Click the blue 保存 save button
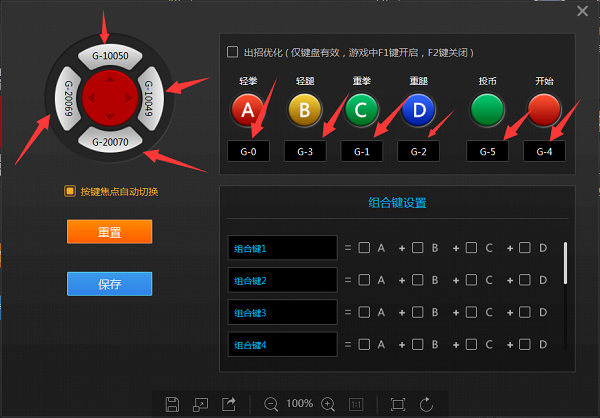The height and width of the screenshot is (418, 600). coord(109,284)
